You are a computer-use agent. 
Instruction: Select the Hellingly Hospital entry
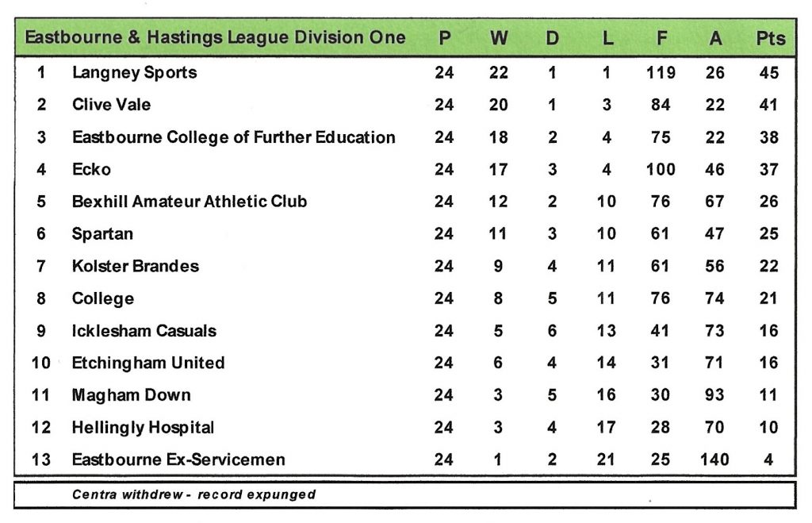(143, 428)
